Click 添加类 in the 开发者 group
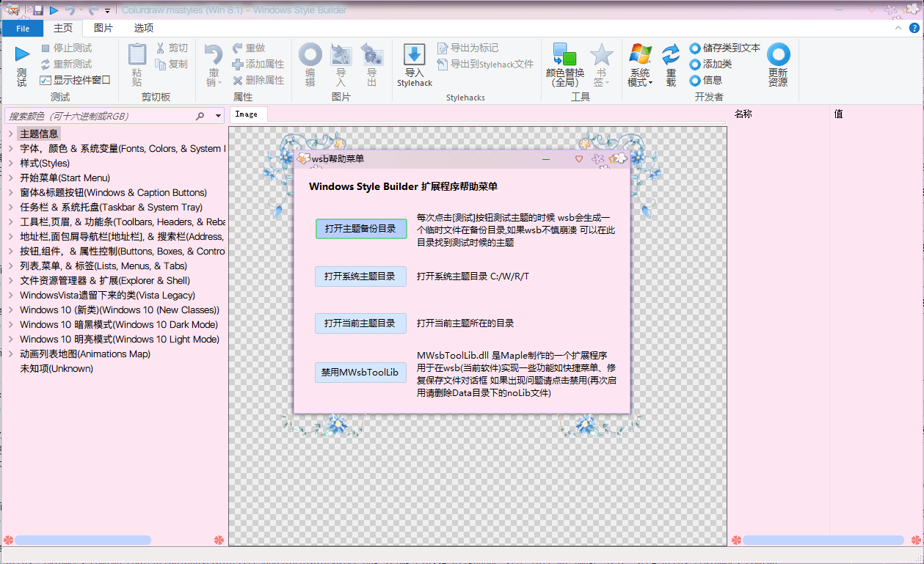This screenshot has width=924, height=564. (710, 65)
